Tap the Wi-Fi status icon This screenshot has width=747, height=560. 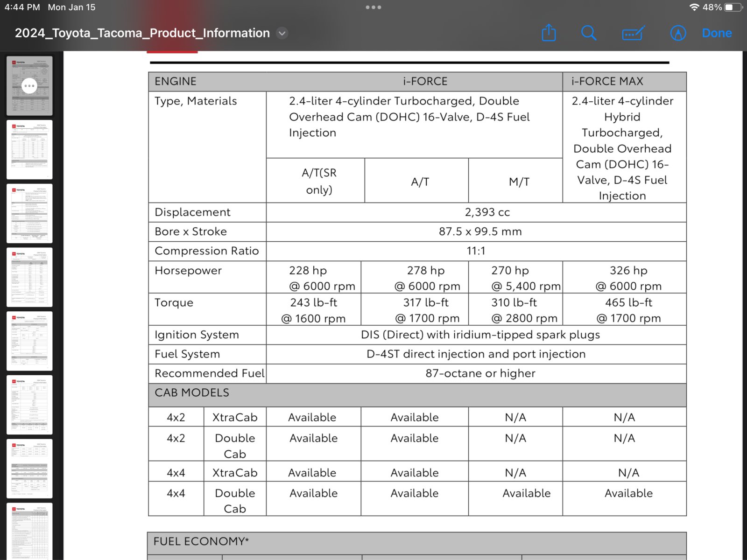tap(694, 7)
